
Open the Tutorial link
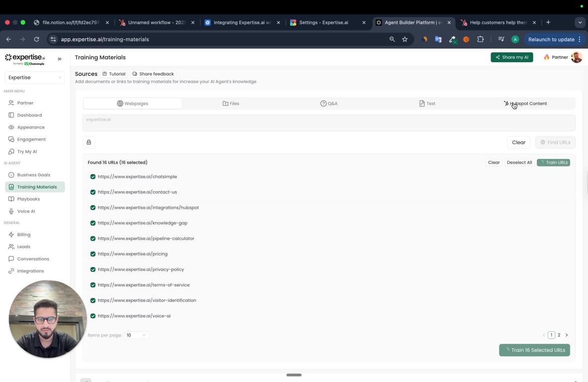coord(114,74)
